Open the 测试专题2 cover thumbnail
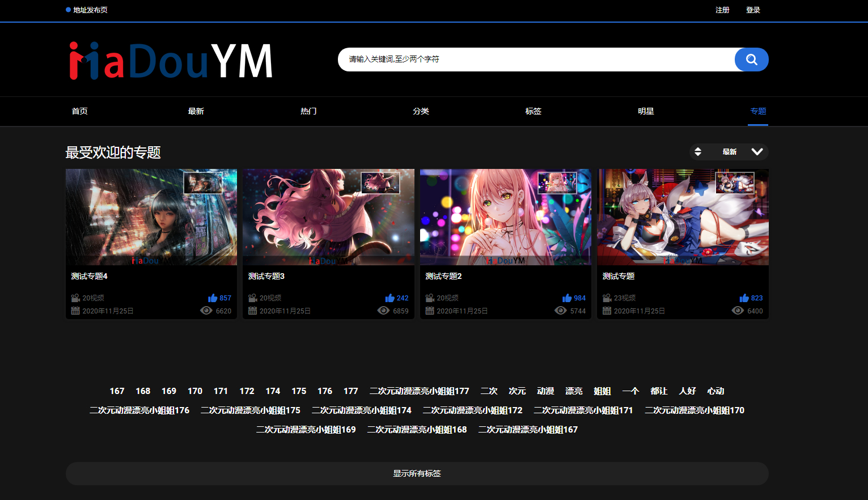868x500 pixels. [x=505, y=217]
